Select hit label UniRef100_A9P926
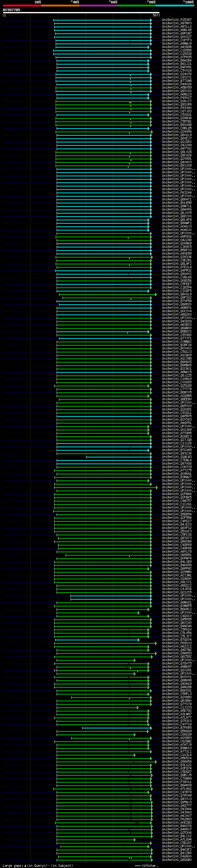This screenshot has width=197, height=868. (x=177, y=236)
